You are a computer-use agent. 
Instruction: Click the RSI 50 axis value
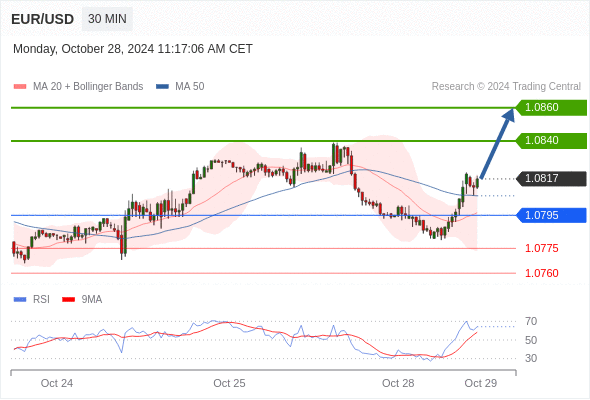[531, 340]
